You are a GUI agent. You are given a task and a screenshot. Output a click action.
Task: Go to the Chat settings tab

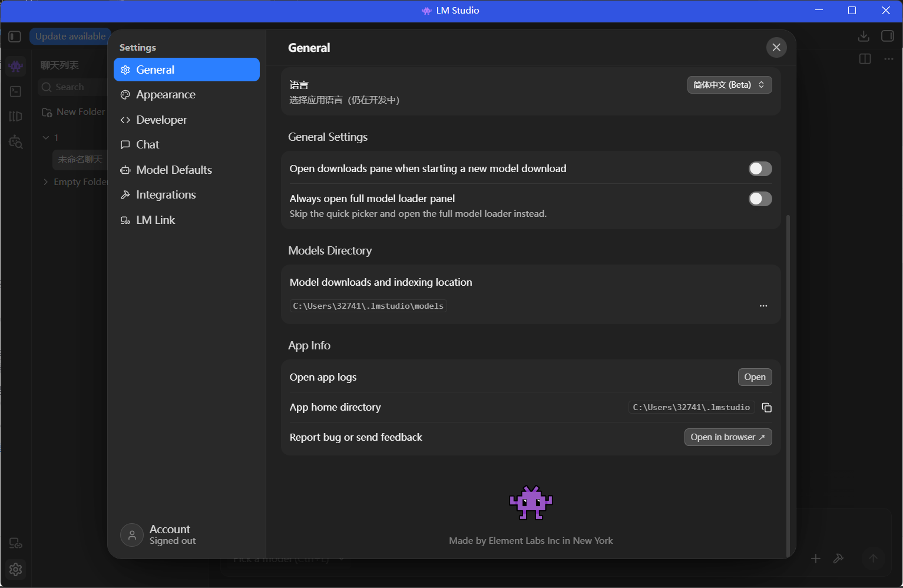[x=187, y=145]
